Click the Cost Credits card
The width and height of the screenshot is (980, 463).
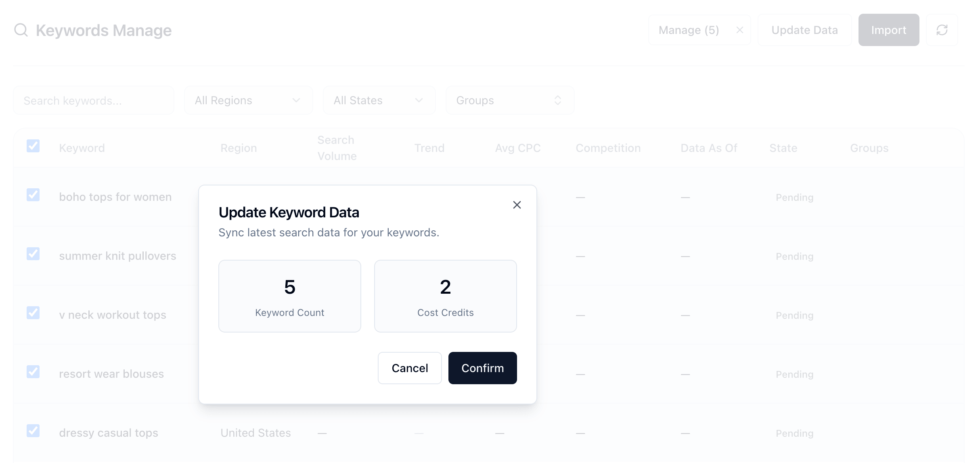445,296
